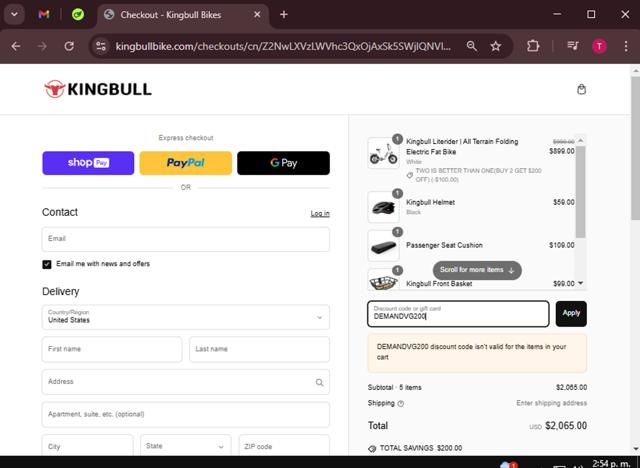Click the browser back arrow
Viewport: 640px width, 468px height.
point(16,46)
